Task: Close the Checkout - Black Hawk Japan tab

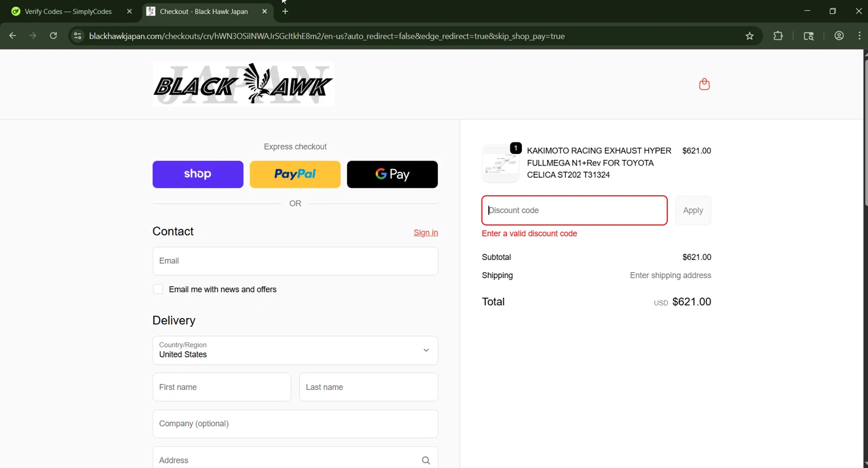Action: tap(264, 11)
